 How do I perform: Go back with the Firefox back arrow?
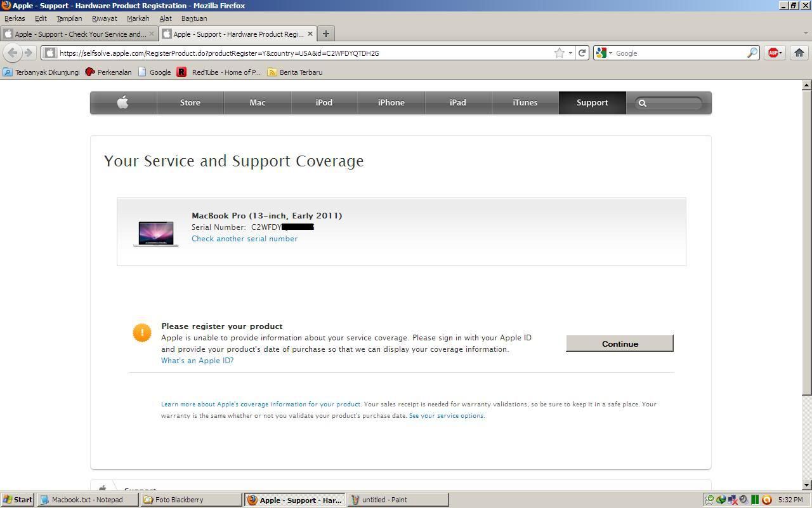(12, 53)
